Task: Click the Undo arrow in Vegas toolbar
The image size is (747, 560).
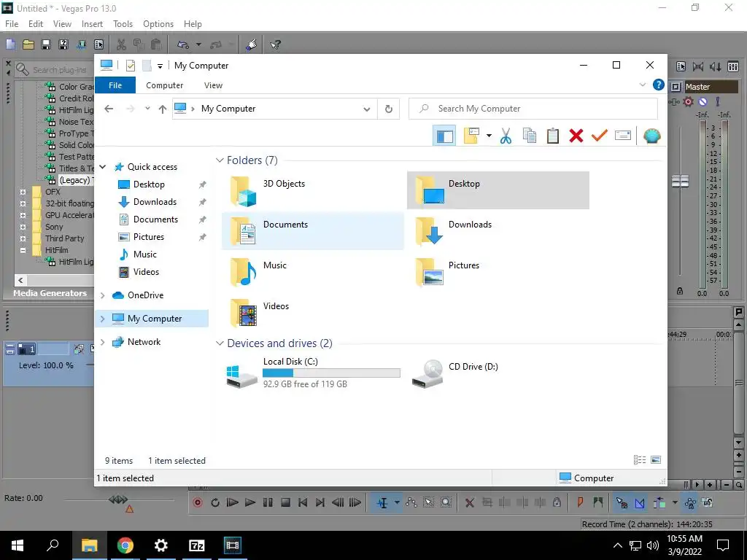Action: coord(183,44)
